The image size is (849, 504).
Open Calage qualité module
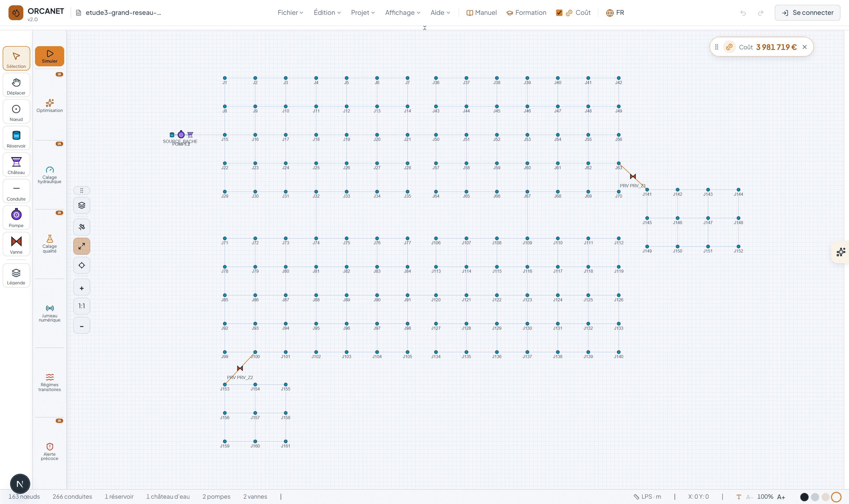click(50, 244)
